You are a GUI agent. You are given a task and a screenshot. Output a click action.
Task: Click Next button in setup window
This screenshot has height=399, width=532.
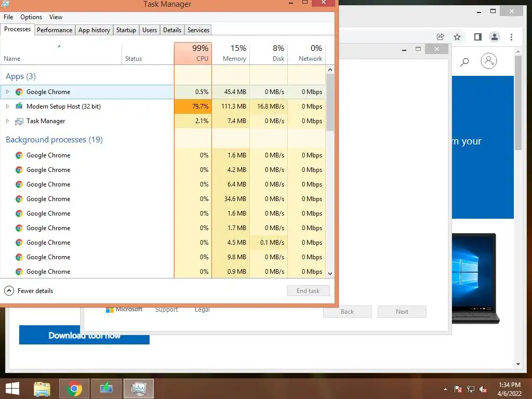click(x=402, y=312)
